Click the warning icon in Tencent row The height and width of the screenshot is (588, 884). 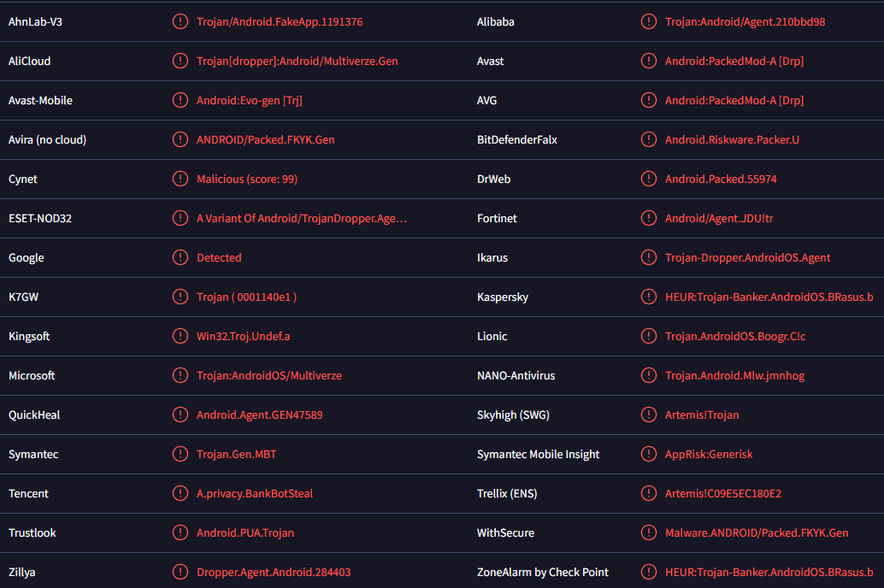pyautogui.click(x=180, y=494)
